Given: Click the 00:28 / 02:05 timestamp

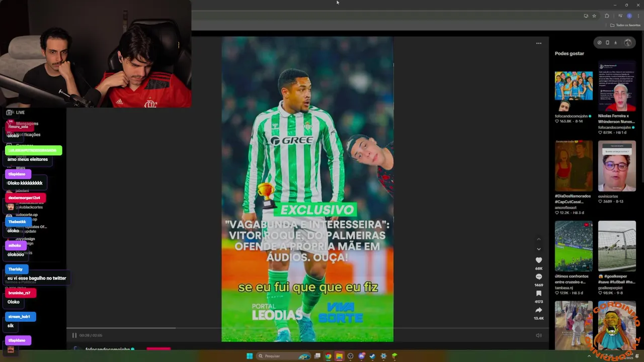Looking at the screenshot, I should (91, 335).
